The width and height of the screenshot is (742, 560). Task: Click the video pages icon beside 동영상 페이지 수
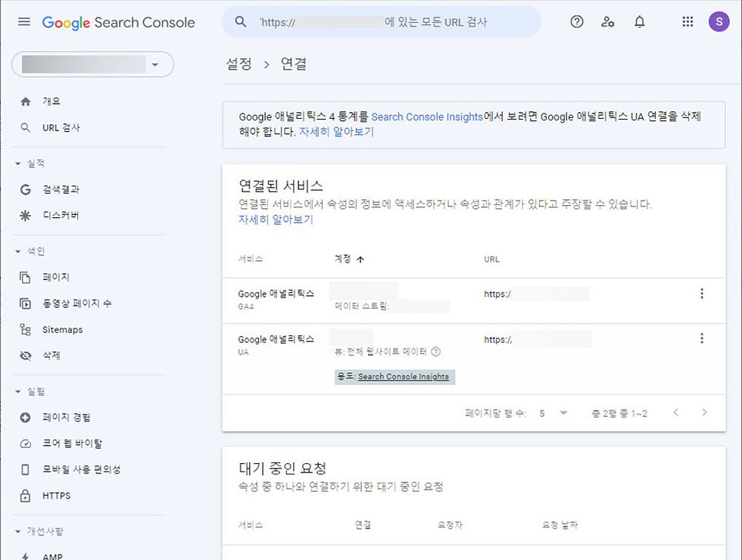26,303
